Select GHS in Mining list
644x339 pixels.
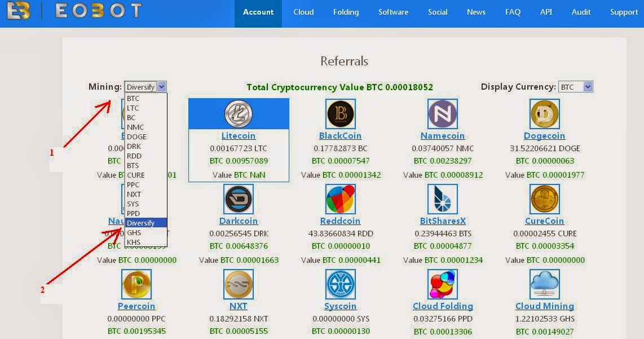point(146,232)
